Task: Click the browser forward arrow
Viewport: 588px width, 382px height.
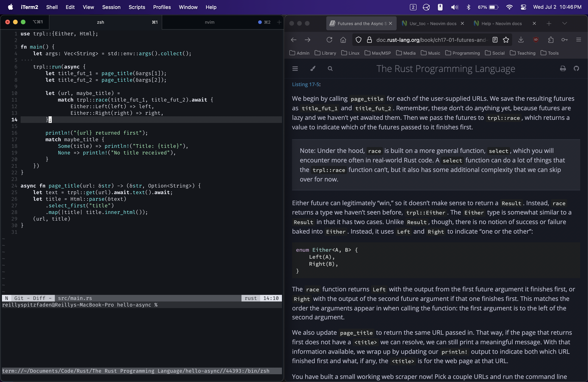Action: [x=308, y=40]
